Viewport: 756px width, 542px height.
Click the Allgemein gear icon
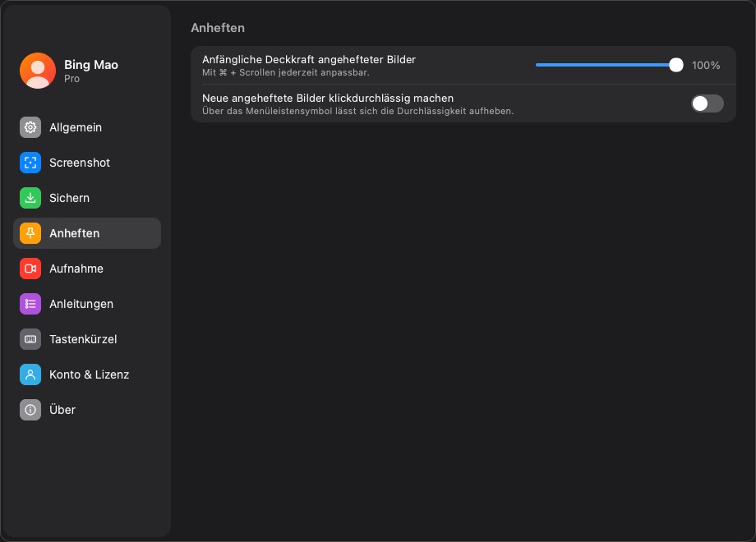30,127
